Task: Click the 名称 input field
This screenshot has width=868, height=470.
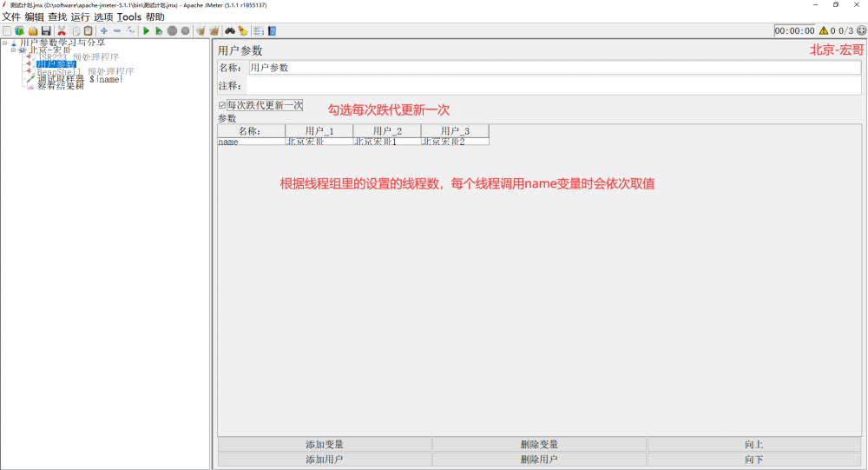Action: point(554,68)
